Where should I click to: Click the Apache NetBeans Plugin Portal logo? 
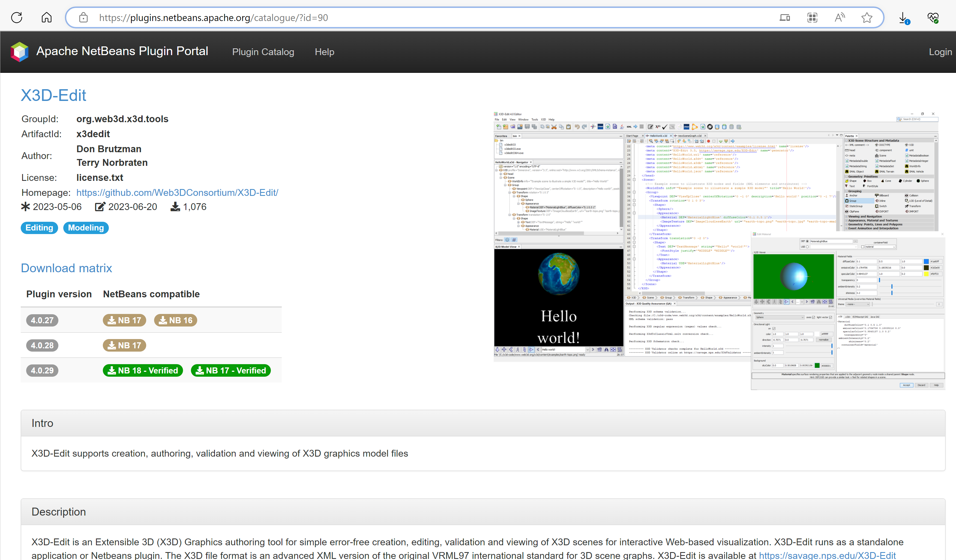point(19,52)
